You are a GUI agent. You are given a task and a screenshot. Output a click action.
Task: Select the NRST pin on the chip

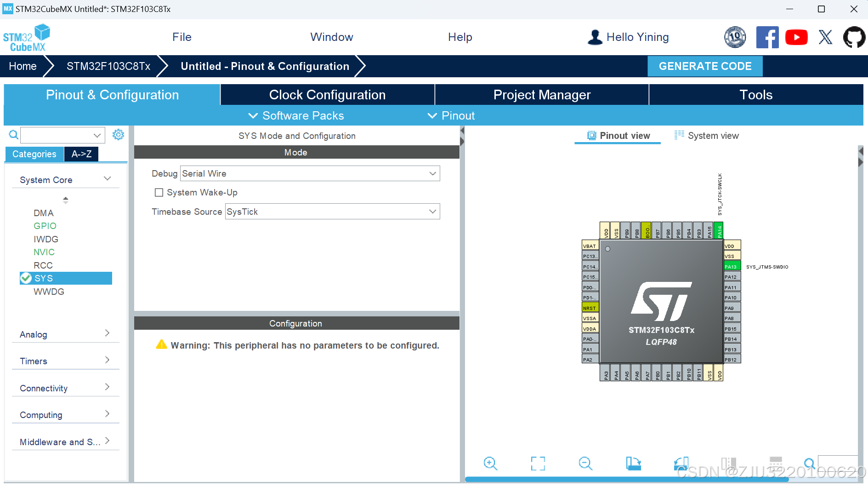tap(590, 308)
